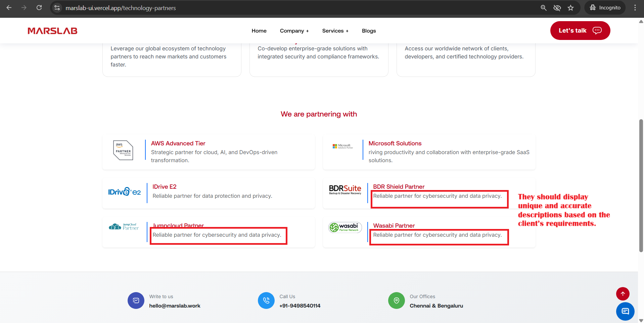Open the Blogs page

(369, 31)
